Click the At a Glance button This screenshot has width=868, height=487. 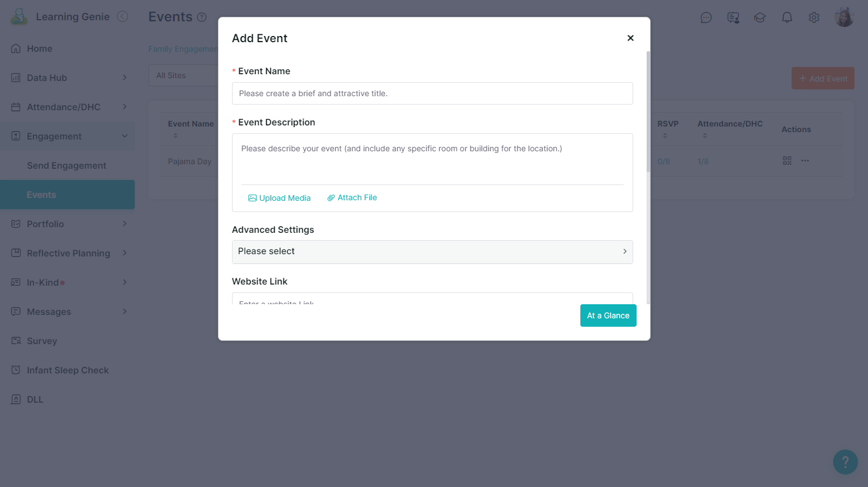click(x=608, y=315)
